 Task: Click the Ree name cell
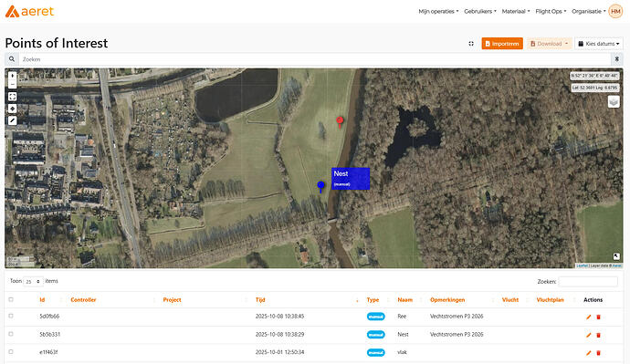[x=402, y=317]
